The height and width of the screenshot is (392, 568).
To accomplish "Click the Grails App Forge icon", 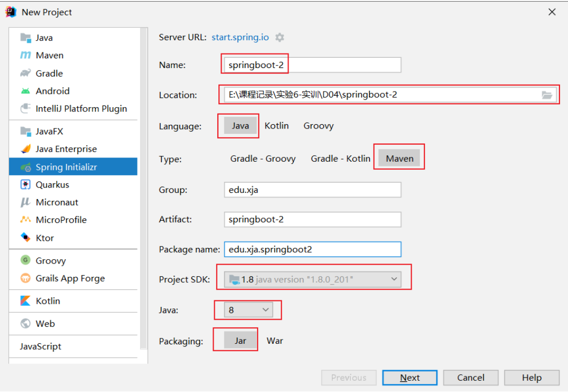I will coord(25,278).
